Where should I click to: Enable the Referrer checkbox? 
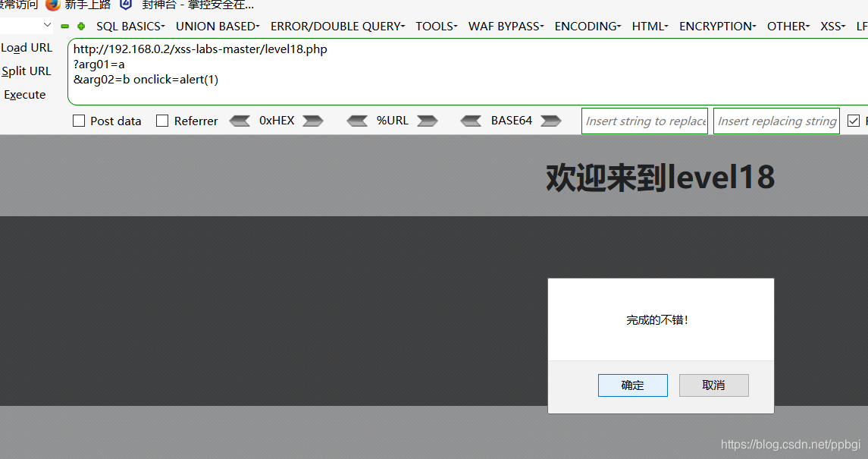point(162,121)
